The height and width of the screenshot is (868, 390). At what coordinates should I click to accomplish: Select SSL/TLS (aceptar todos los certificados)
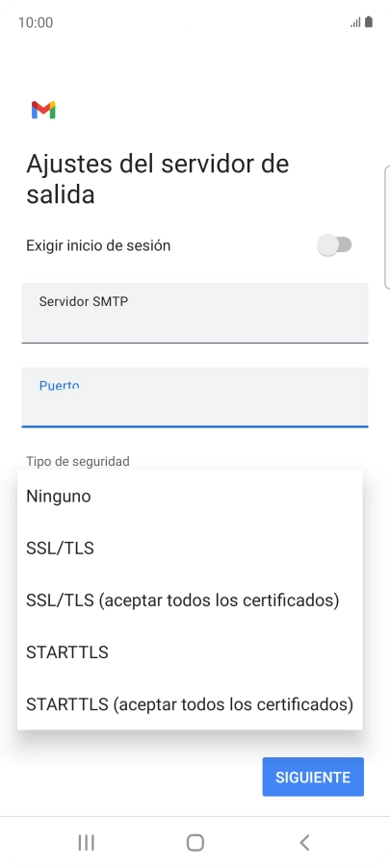coord(190,600)
